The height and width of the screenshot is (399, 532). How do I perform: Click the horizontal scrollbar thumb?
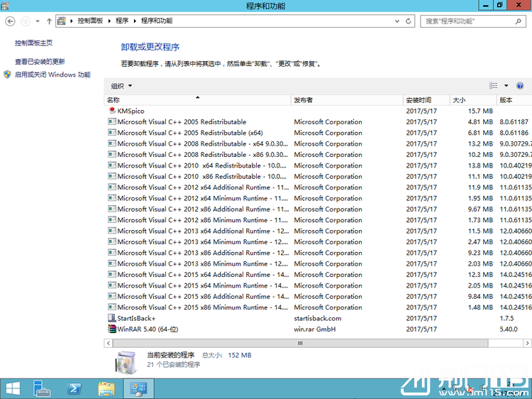click(300, 343)
